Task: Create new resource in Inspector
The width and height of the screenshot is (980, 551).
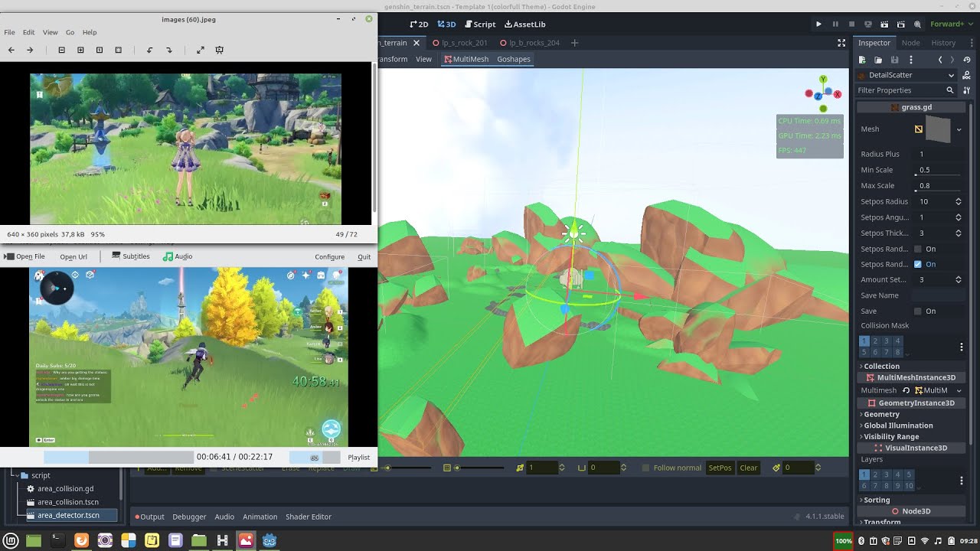Action: click(862, 60)
